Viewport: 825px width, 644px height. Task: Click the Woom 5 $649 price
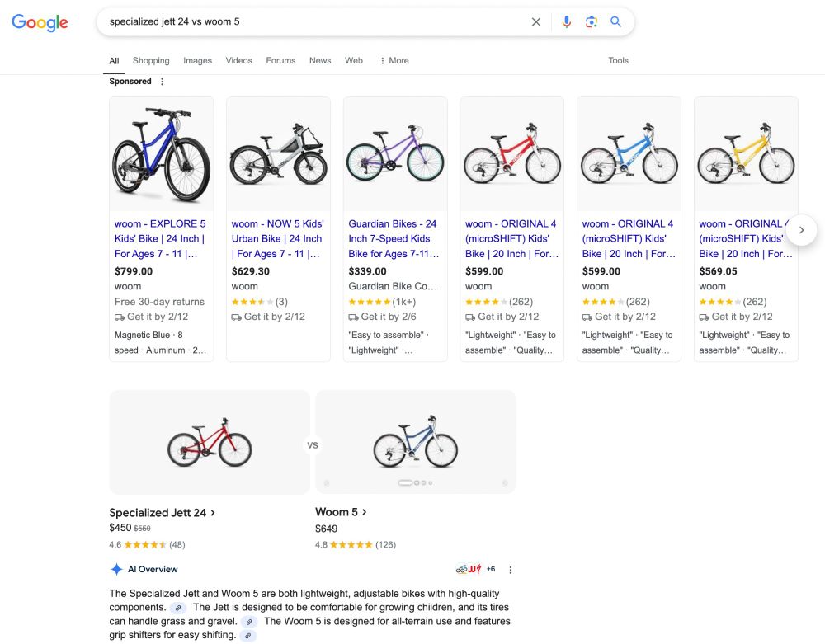326,529
